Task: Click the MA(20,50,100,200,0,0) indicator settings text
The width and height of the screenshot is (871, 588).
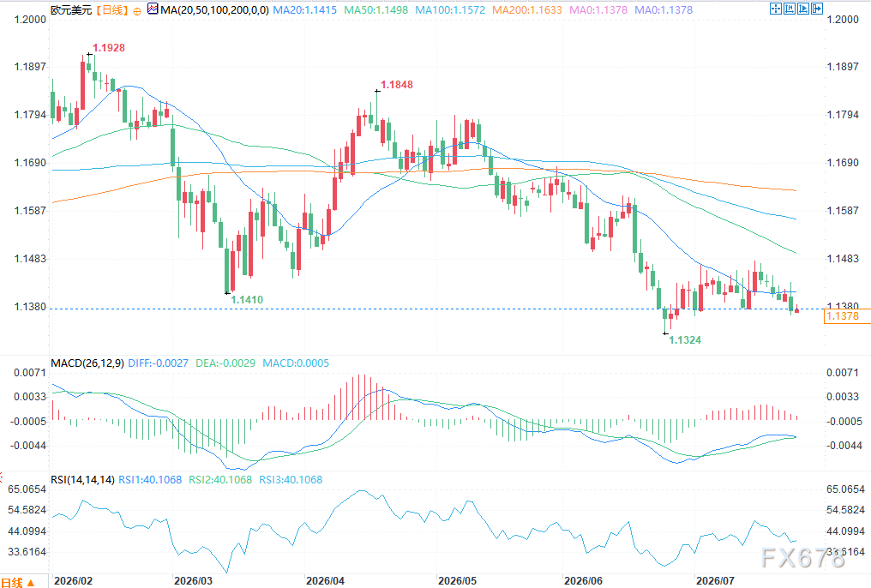Action: pos(215,10)
